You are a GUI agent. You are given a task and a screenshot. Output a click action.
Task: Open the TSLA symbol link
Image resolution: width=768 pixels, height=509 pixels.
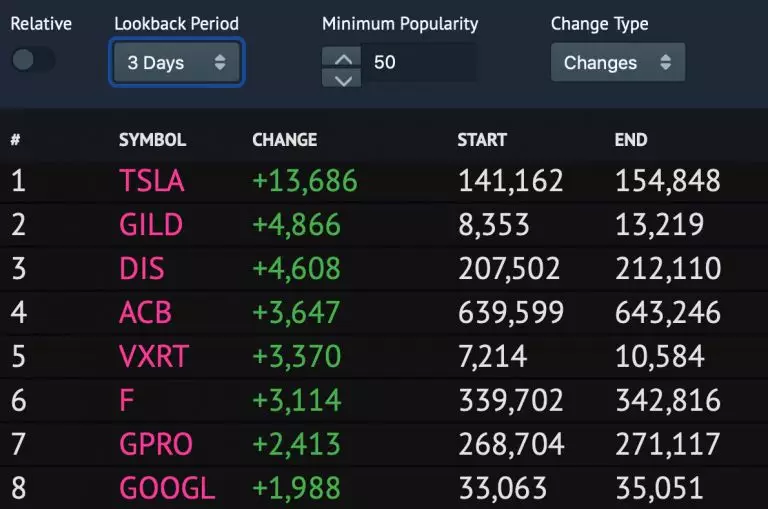[152, 180]
